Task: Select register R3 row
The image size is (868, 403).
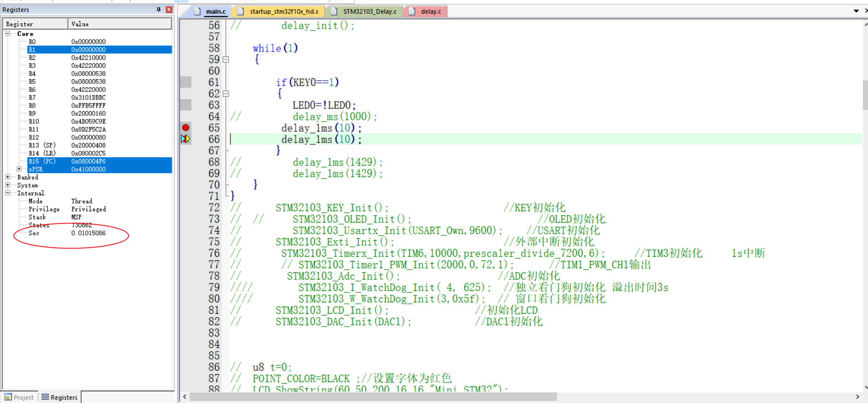Action: 99,66
